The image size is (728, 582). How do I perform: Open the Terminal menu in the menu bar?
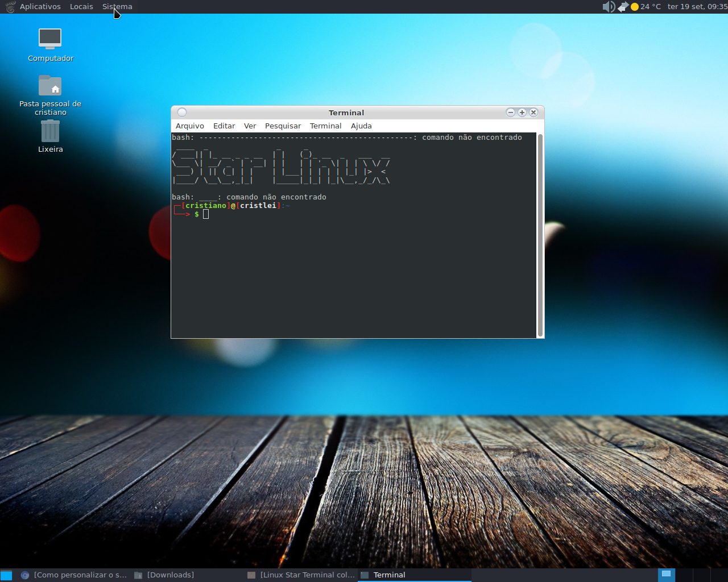tap(325, 126)
